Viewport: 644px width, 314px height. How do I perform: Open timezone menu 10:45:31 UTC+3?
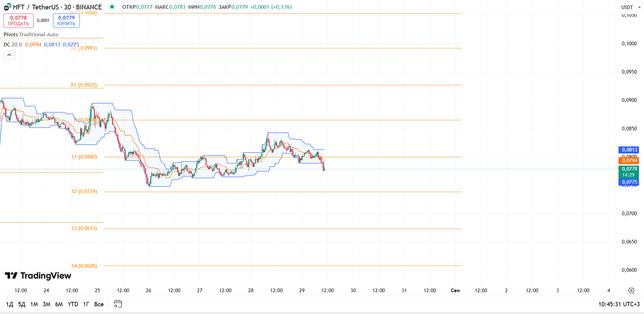coord(619,304)
